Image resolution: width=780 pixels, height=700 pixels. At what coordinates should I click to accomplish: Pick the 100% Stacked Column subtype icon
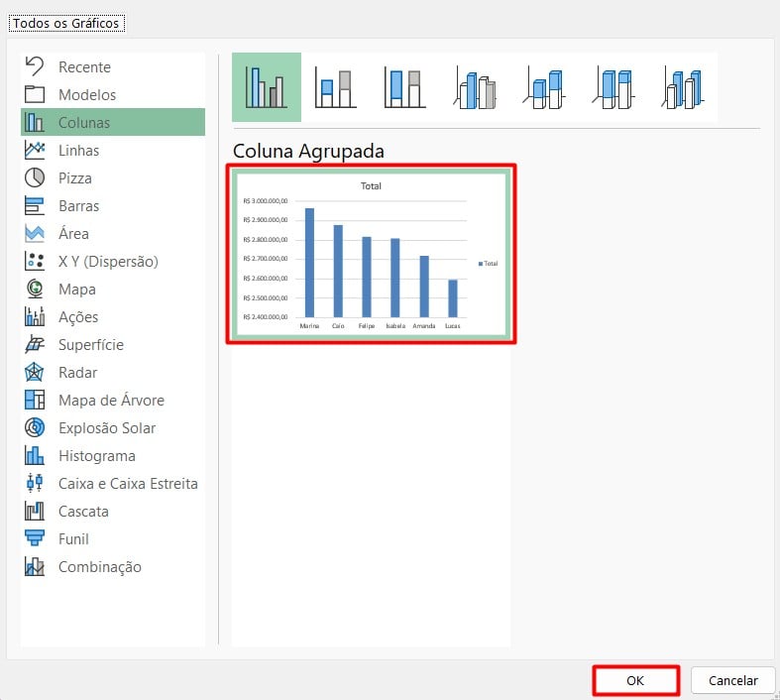(404, 87)
